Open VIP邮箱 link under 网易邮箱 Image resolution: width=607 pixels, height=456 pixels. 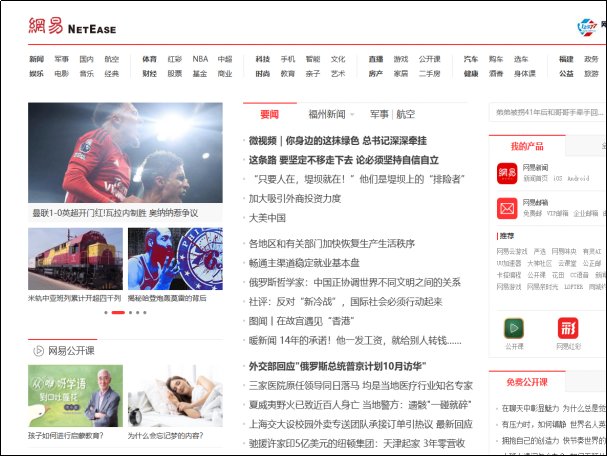coord(557,213)
